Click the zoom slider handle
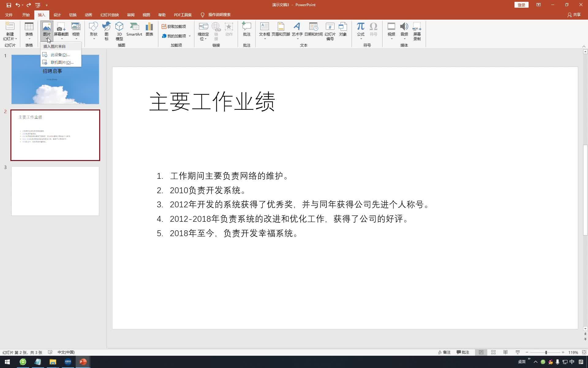 (x=546, y=352)
